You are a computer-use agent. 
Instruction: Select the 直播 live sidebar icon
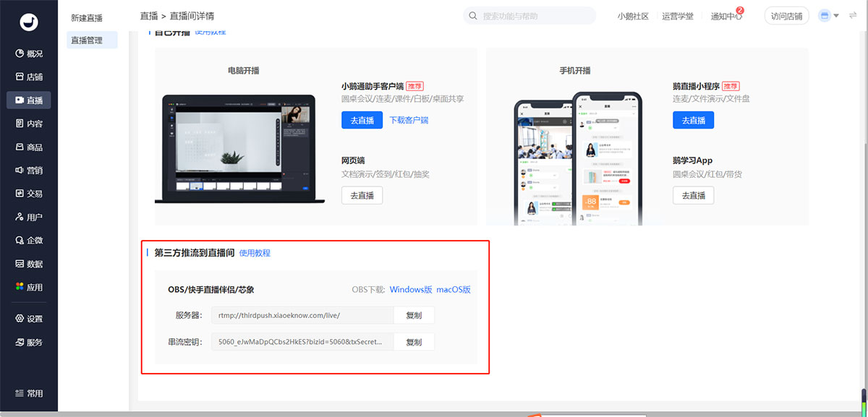point(20,100)
